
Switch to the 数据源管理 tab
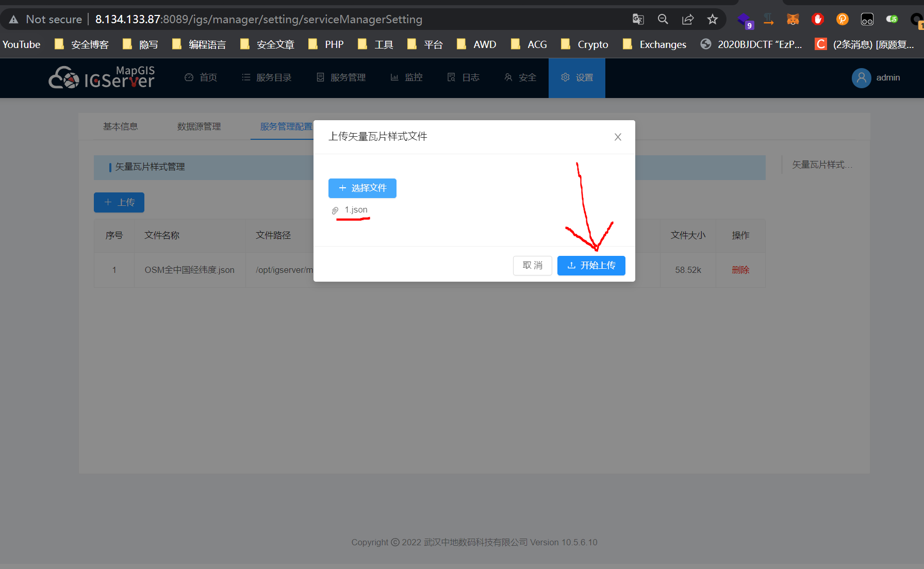coord(199,126)
